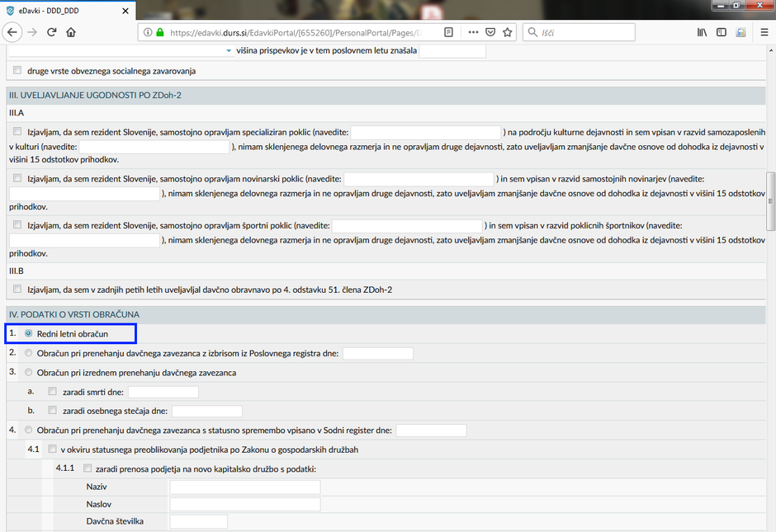The width and height of the screenshot is (776, 532).
Task: Open page actions three-dot menu
Action: (x=473, y=32)
